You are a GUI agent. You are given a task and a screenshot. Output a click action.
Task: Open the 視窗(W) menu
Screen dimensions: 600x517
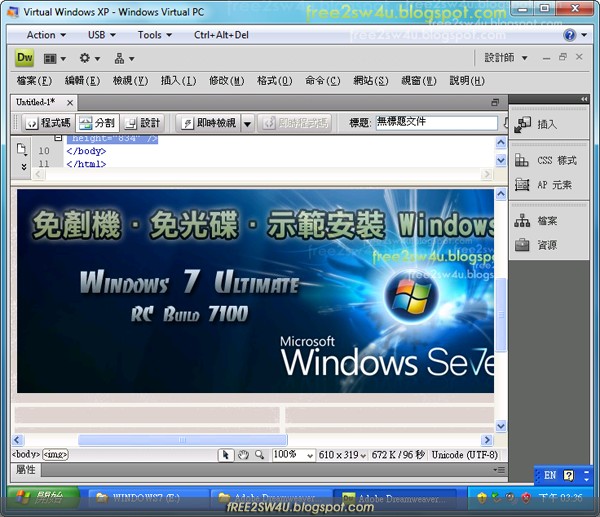click(419, 81)
